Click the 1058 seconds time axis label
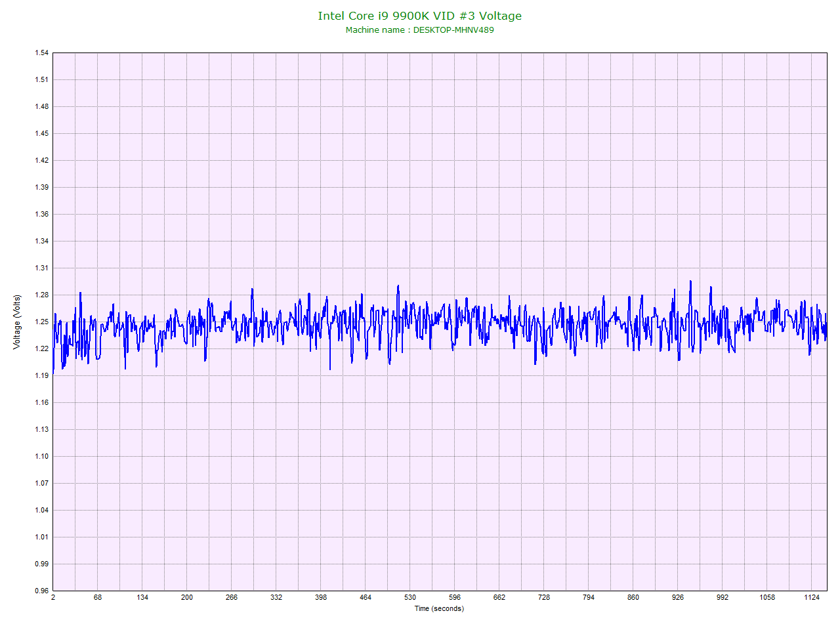The image size is (840, 630). coord(767,598)
